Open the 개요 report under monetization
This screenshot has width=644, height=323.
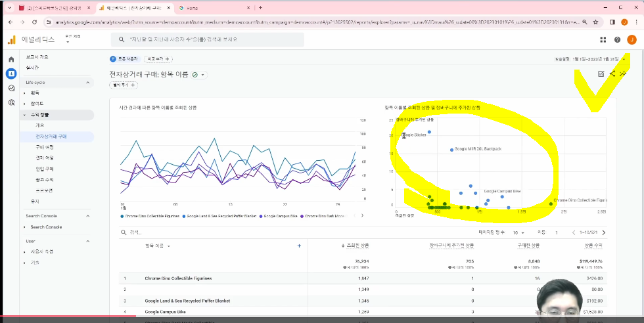pos(40,125)
